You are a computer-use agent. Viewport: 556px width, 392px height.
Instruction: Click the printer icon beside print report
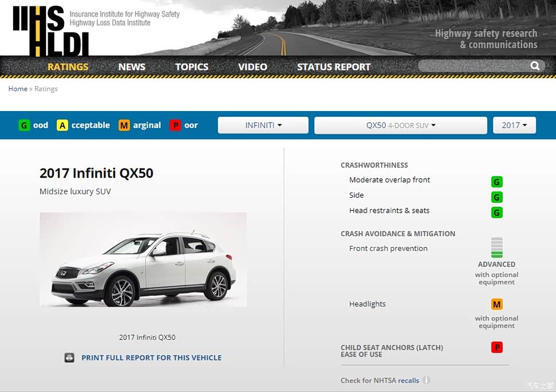(x=69, y=358)
